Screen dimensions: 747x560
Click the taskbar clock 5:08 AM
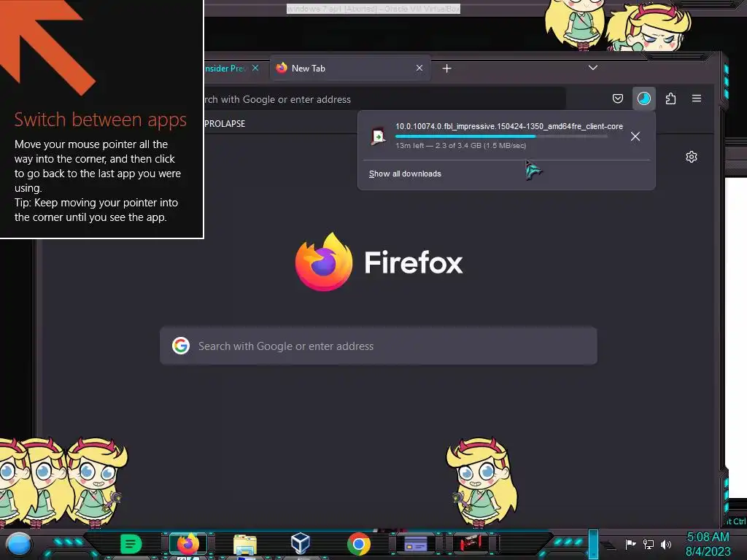tap(708, 537)
